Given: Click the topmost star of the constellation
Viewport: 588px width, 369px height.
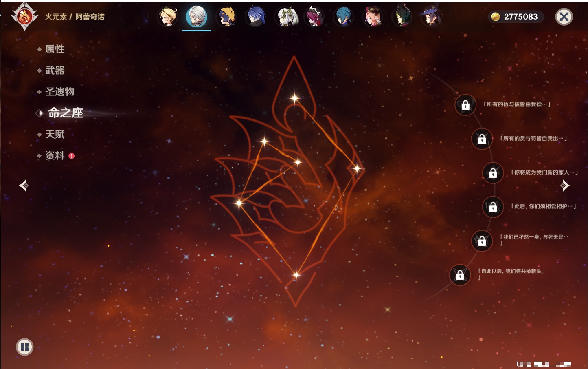Looking at the screenshot, I should (x=294, y=98).
